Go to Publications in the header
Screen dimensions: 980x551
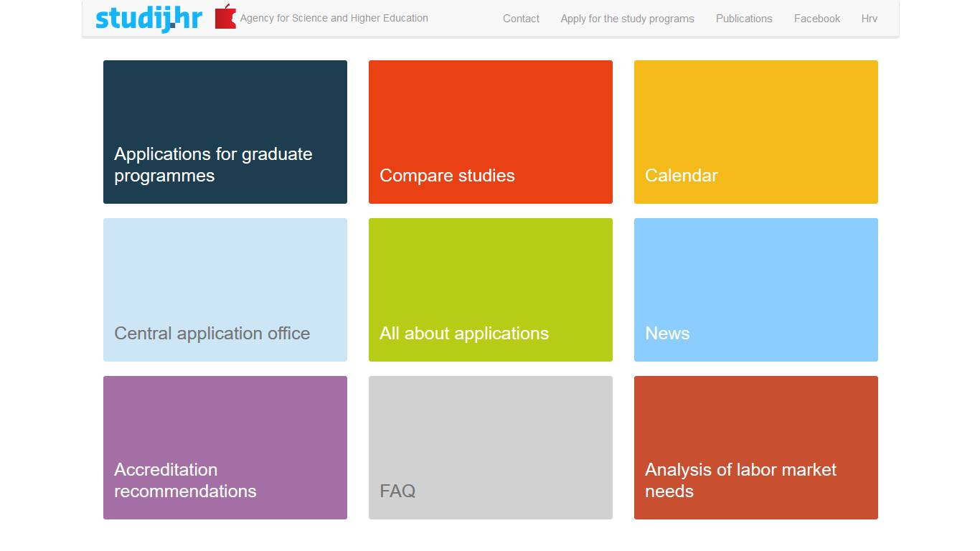coord(744,19)
